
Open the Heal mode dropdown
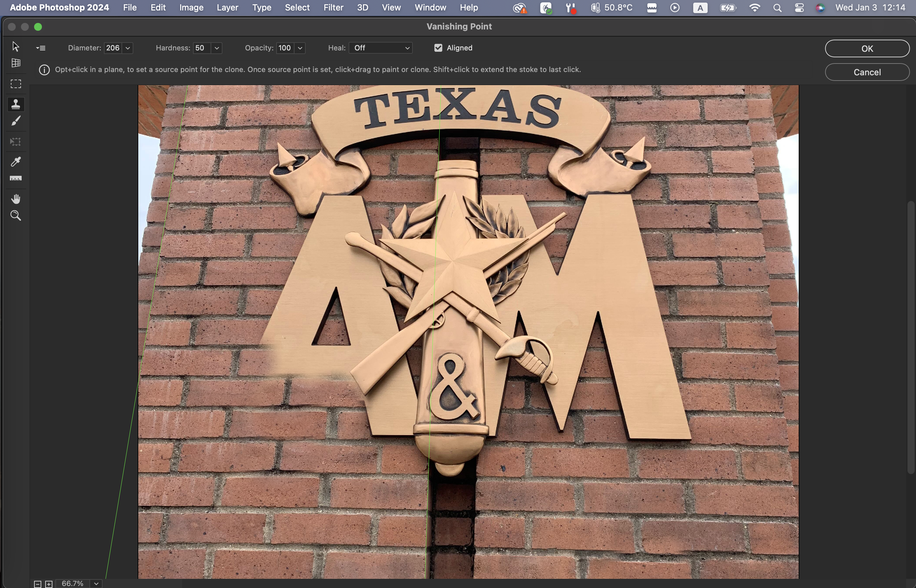click(x=380, y=48)
